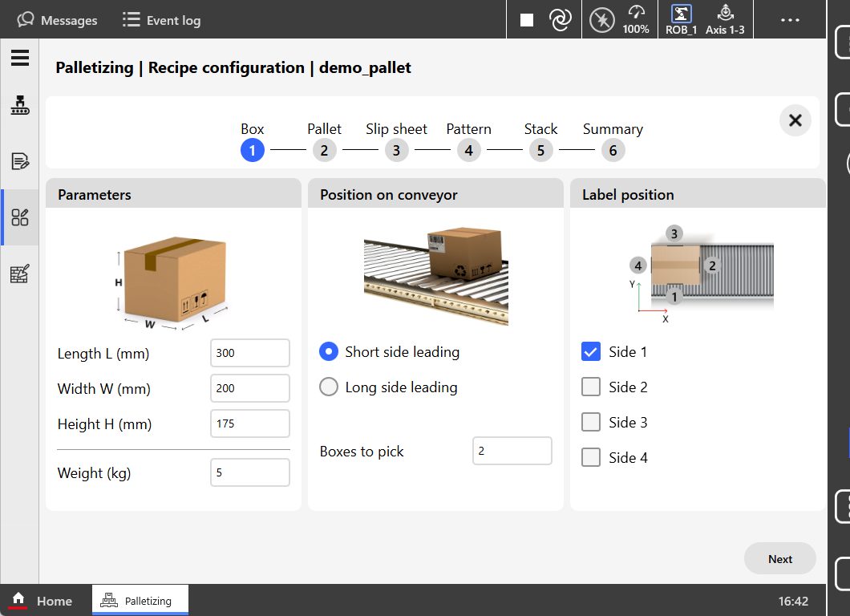850x616 pixels.
Task: Check the Side 3 checkbox
Action: coord(591,423)
